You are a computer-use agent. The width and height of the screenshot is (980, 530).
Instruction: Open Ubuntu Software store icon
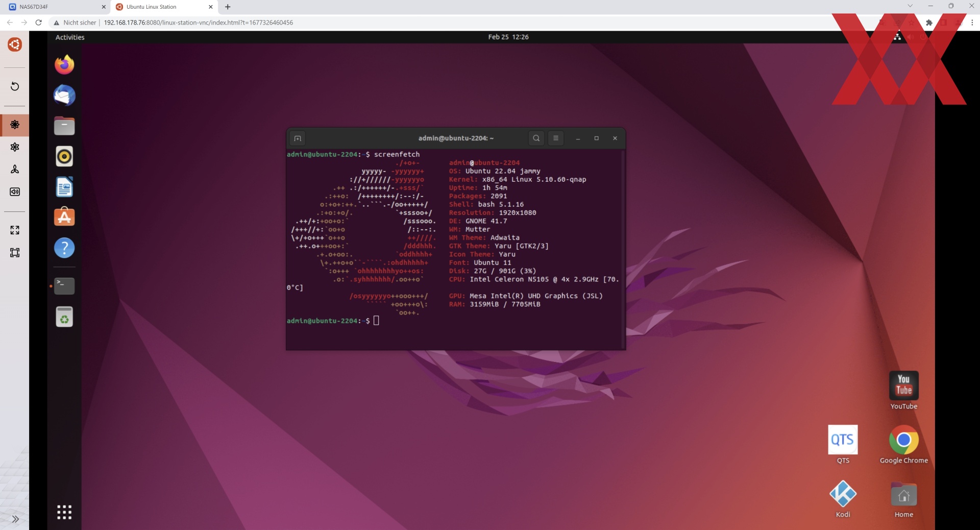click(x=64, y=217)
